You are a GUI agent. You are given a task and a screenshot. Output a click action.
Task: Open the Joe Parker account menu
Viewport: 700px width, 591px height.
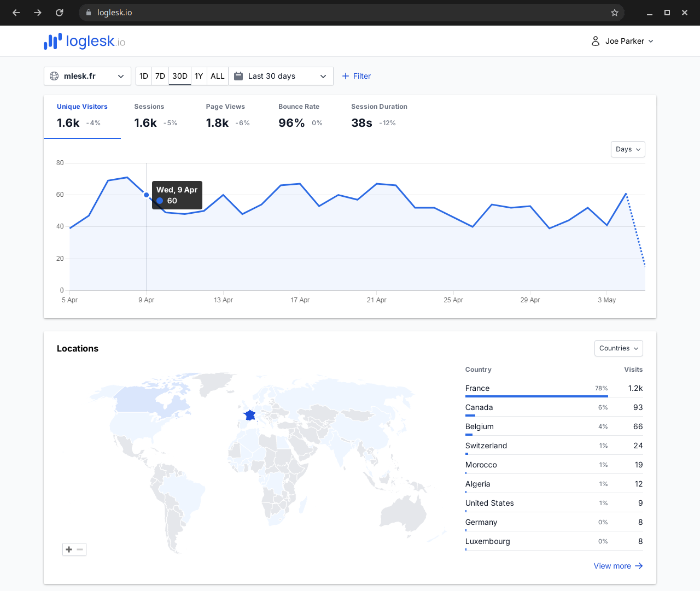[622, 41]
